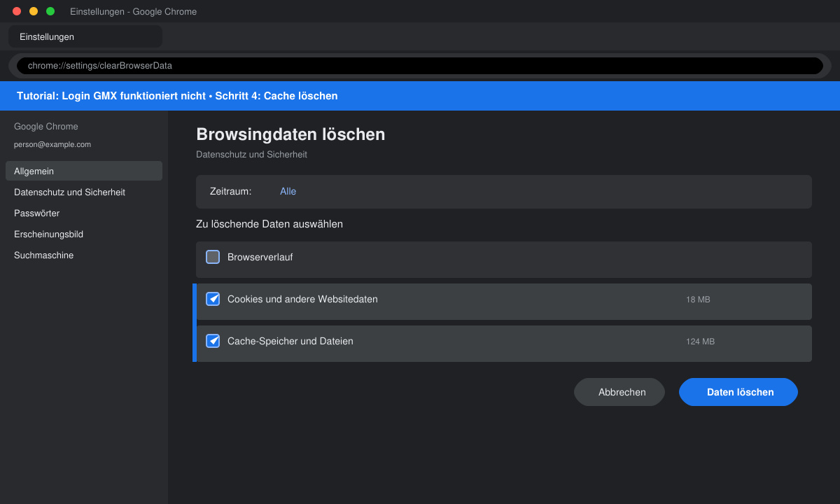
Task: Click Google Chrome label in sidebar
Action: (x=46, y=127)
